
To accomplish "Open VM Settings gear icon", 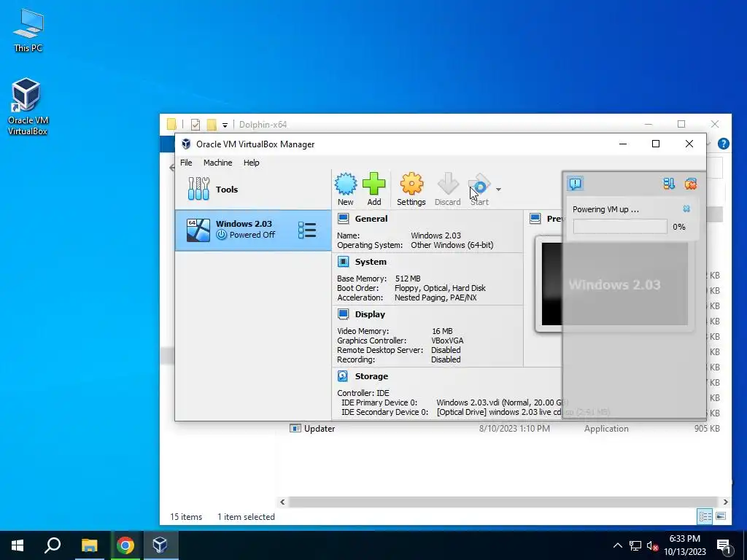I will [411, 184].
